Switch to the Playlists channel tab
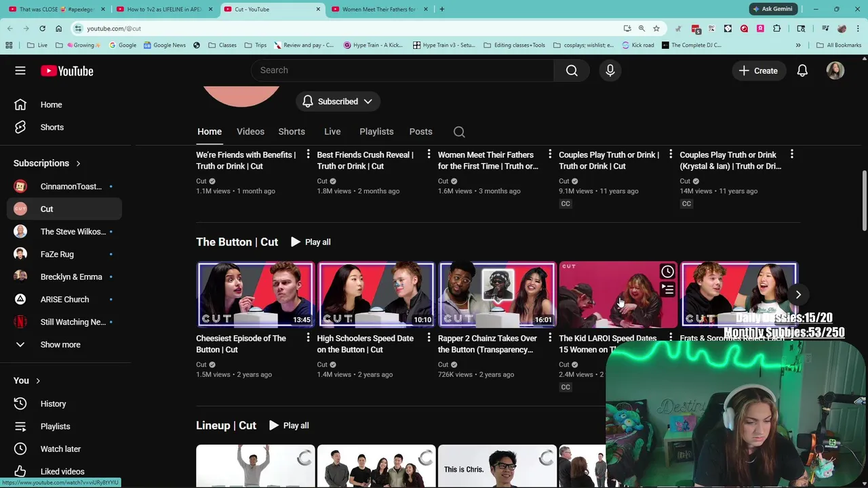This screenshot has height=488, width=868. pos(376,131)
